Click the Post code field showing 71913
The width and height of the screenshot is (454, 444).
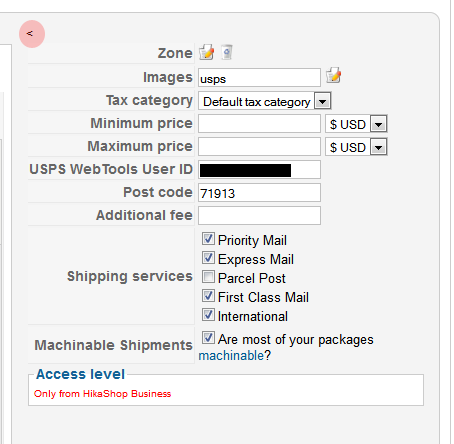pos(259,193)
